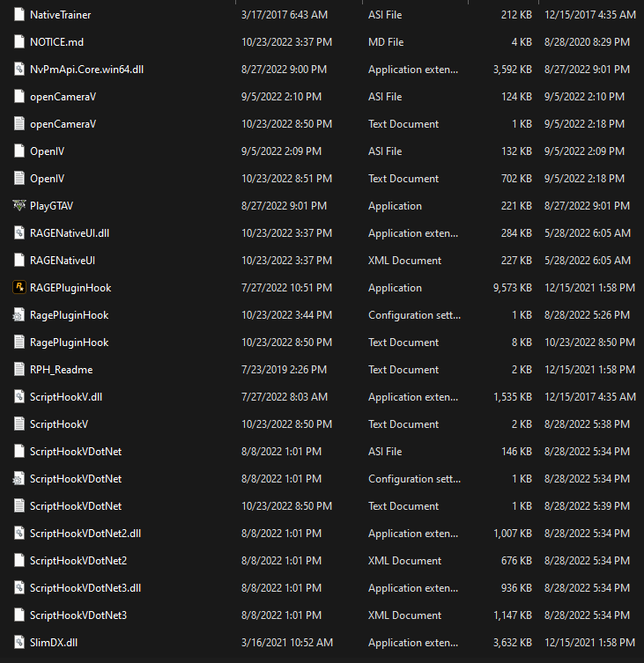Viewport: 644px width, 663px height.
Task: Click the ScriptHookV.dll file icon
Action: (x=19, y=396)
